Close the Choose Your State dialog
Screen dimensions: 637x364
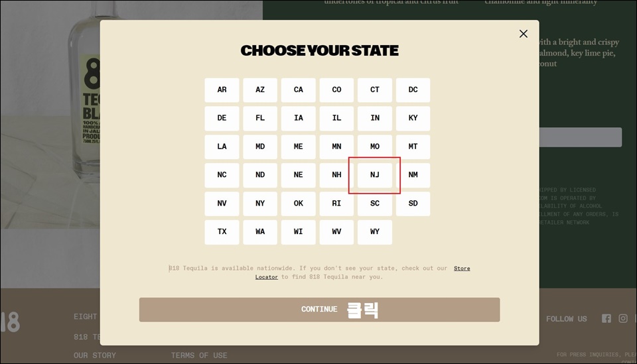tap(524, 34)
